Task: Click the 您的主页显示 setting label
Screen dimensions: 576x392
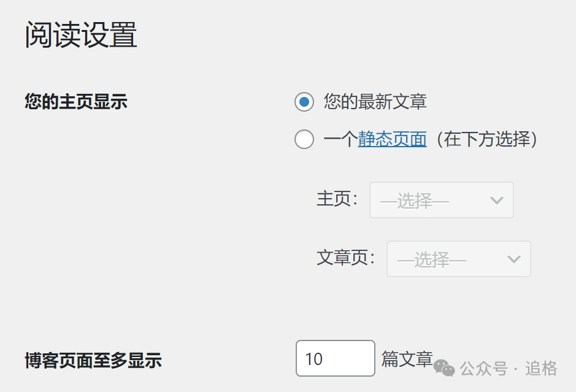Action: point(76,102)
